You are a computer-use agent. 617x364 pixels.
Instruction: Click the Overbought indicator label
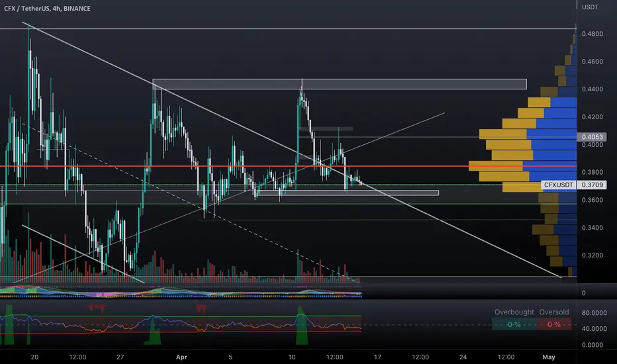(x=514, y=312)
